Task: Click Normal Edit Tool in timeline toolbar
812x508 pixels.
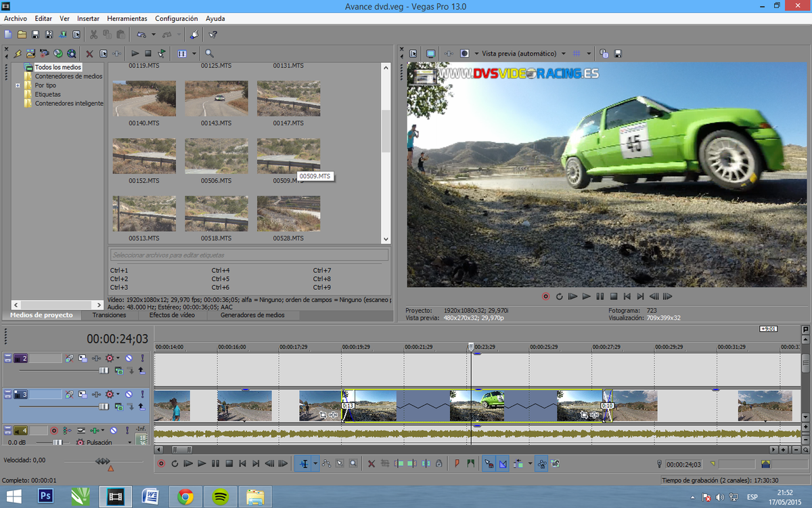Action: (x=304, y=464)
